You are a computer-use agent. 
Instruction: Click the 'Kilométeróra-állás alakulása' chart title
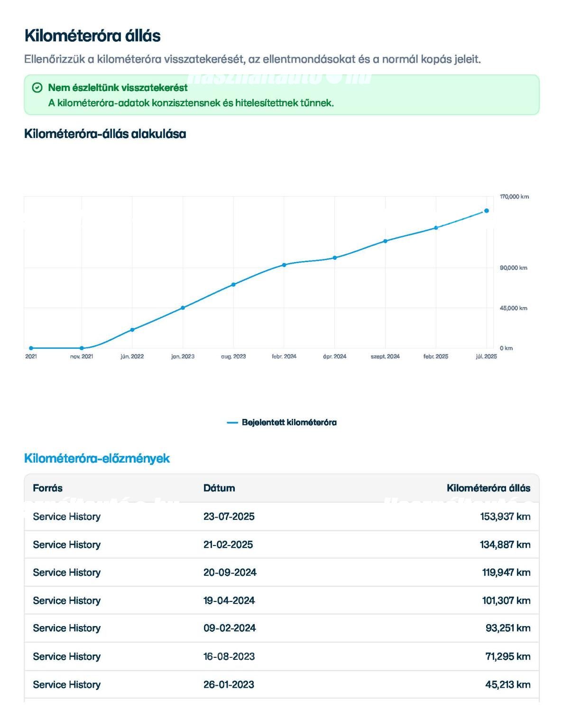105,134
